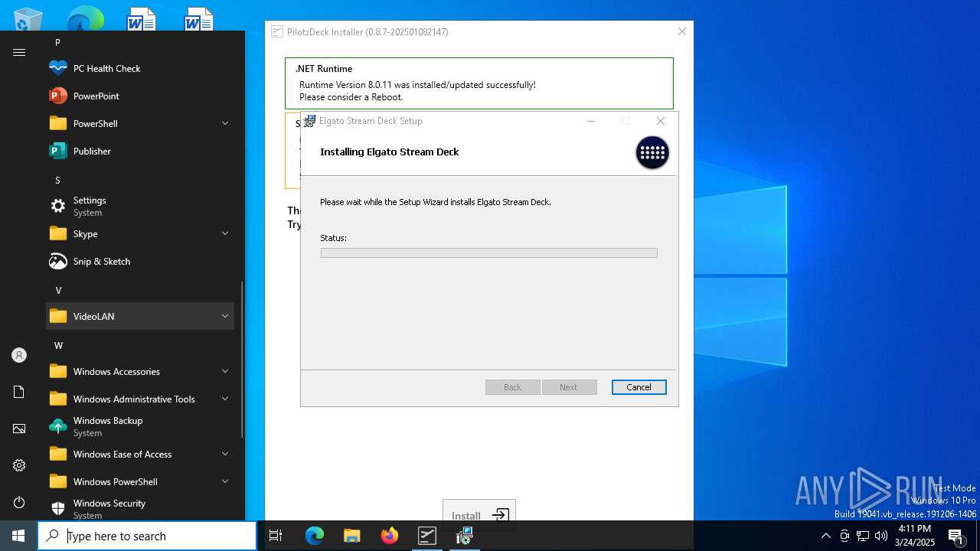The width and height of the screenshot is (980, 551).
Task: Open Pictures from Start sidebar
Action: coord(19,429)
